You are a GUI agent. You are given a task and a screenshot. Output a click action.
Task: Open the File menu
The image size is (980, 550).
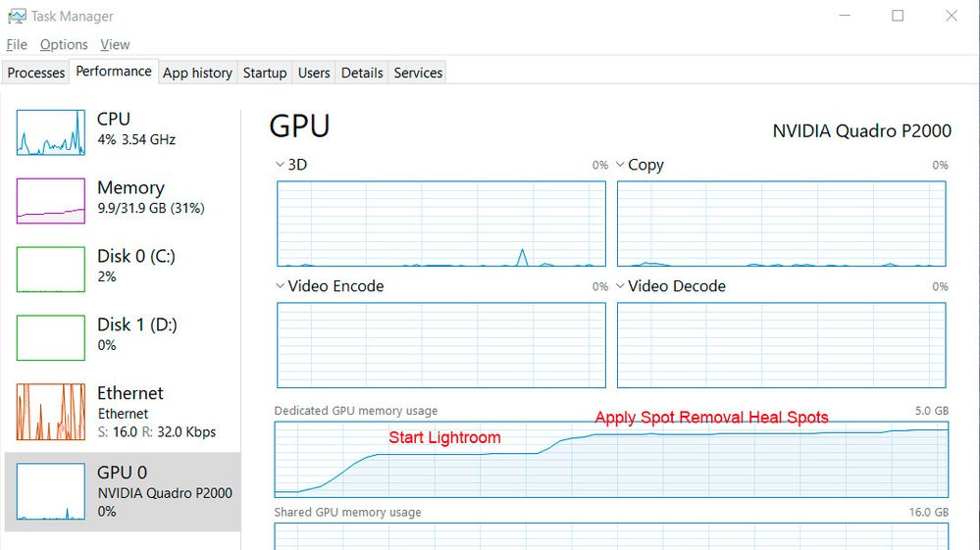[17, 45]
